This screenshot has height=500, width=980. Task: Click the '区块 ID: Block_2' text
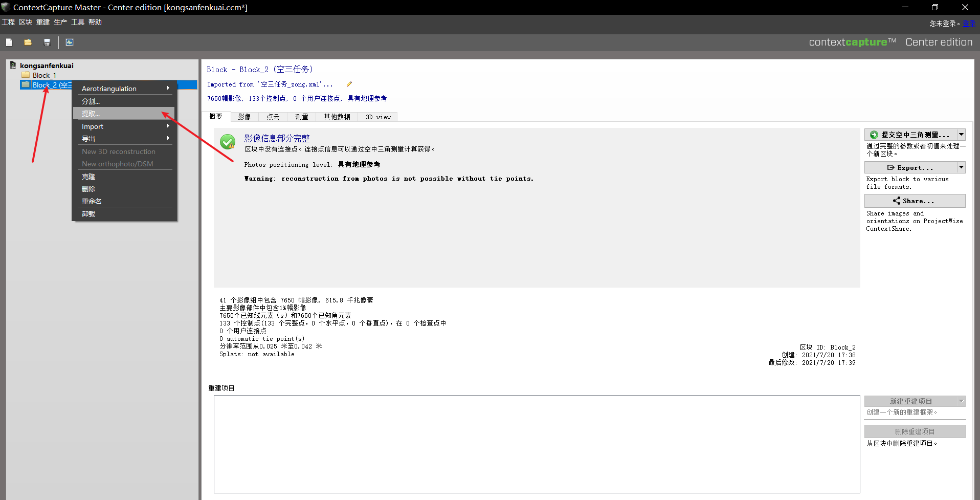point(828,347)
